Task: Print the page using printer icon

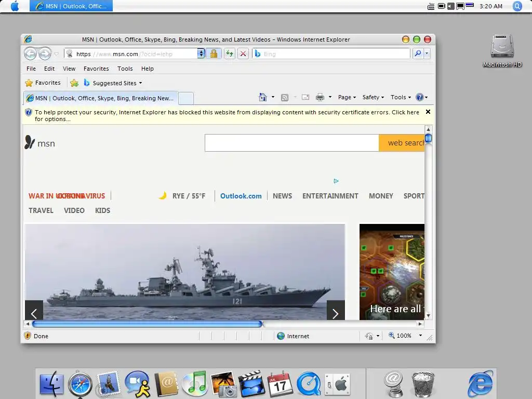Action: [320, 97]
